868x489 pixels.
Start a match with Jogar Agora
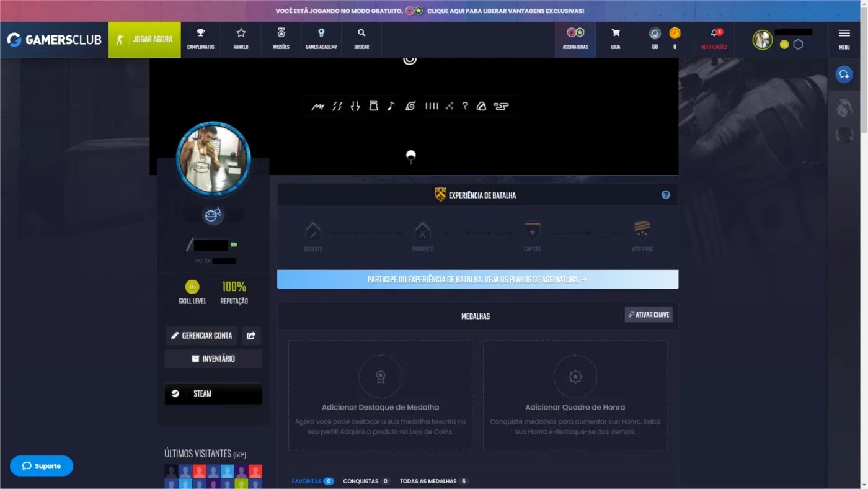(x=144, y=40)
